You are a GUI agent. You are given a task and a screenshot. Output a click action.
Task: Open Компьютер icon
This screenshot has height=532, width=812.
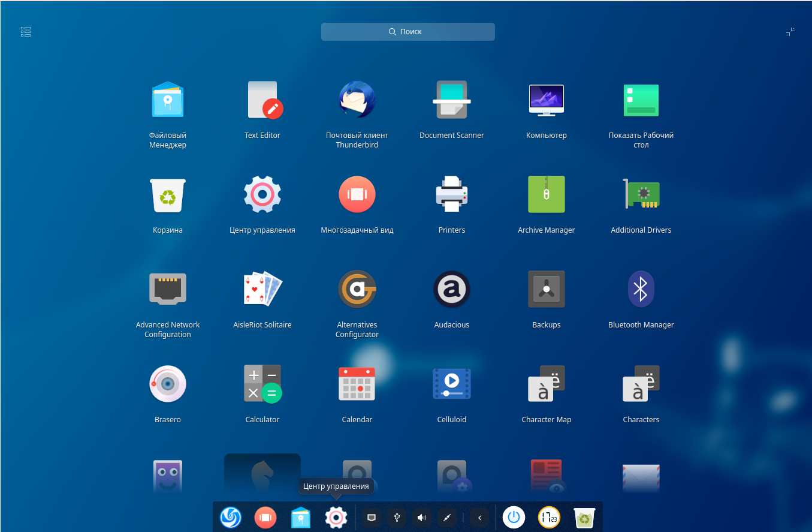pos(547,100)
